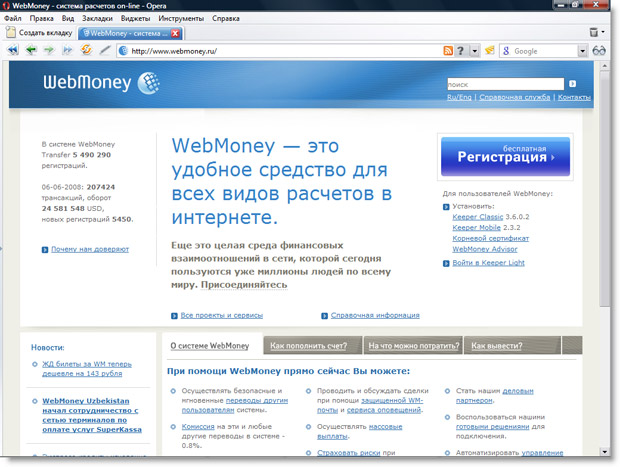This screenshot has width=620, height=467.
Task: Click the Войти в Keeper Light link
Action: 488,263
